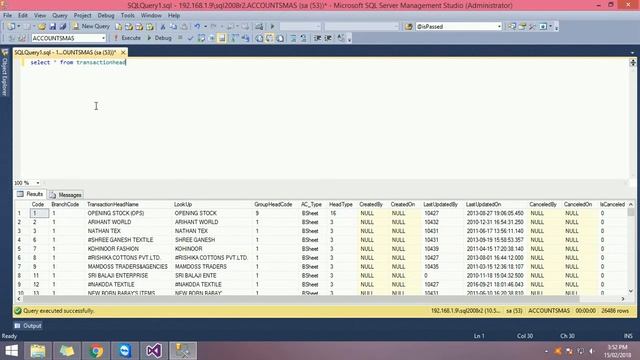The height and width of the screenshot is (360, 640).
Task: Select the SQLQuery1.sql document tab
Action: pyautogui.click(x=65, y=53)
